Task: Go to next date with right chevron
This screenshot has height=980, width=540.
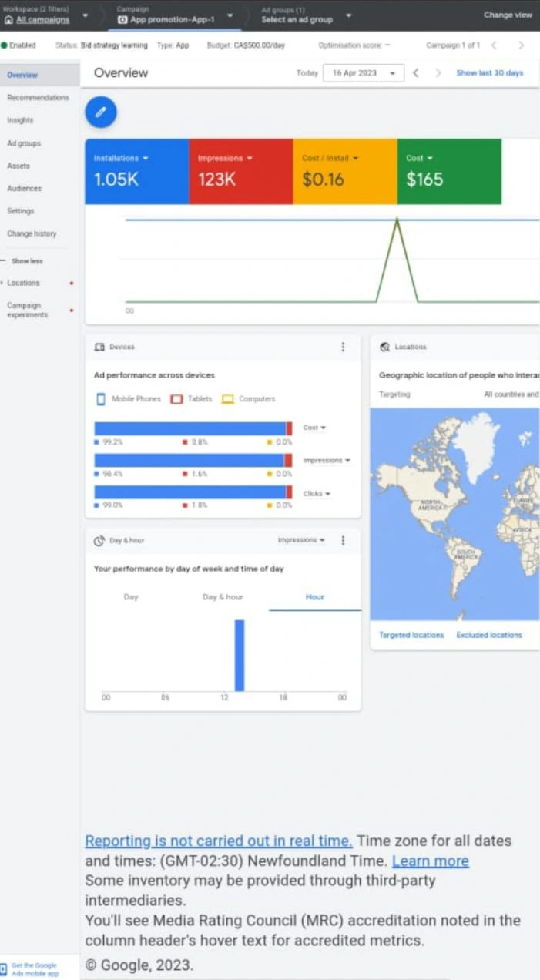Action: point(438,72)
